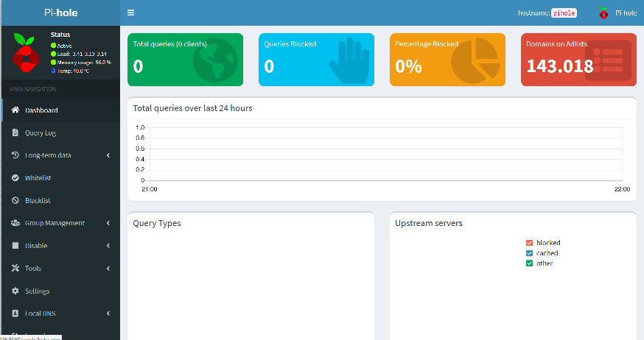Click the Long-term data history icon
The height and width of the screenshot is (340, 644).
(15, 155)
